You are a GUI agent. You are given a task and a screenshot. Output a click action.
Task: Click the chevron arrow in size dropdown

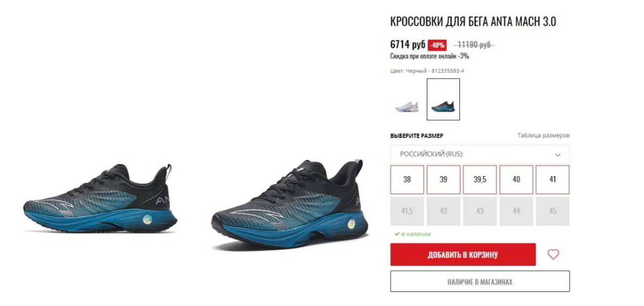[558, 155]
